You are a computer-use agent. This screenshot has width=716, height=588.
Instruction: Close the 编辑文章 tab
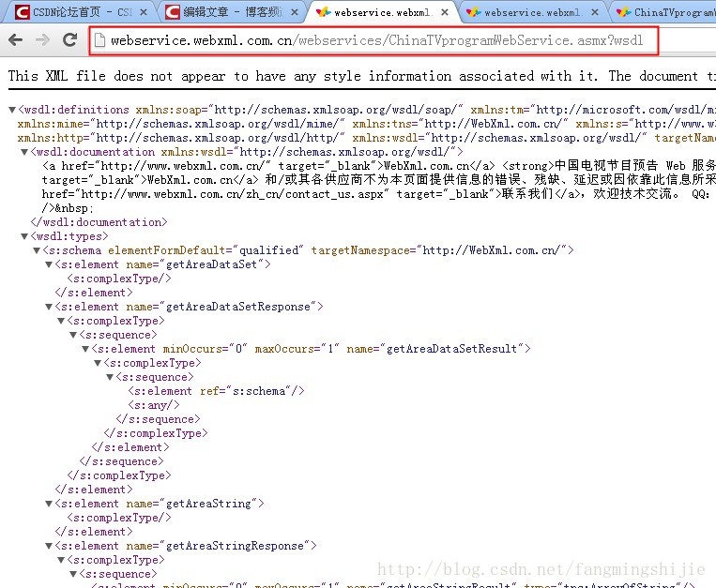(x=295, y=12)
